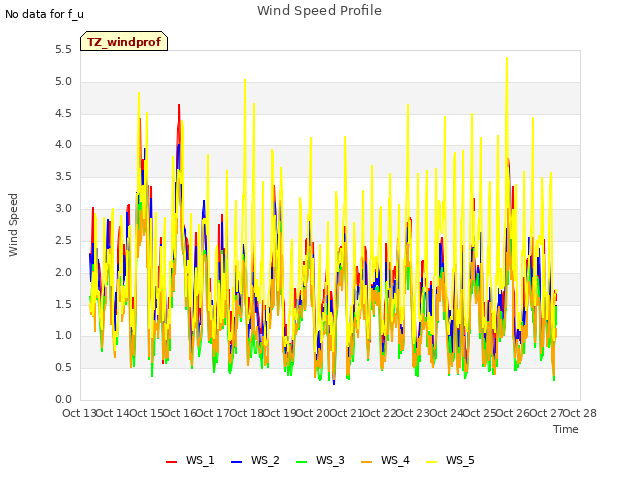
Task: Click the 4.5 y-axis tick label
Action: [63, 113]
